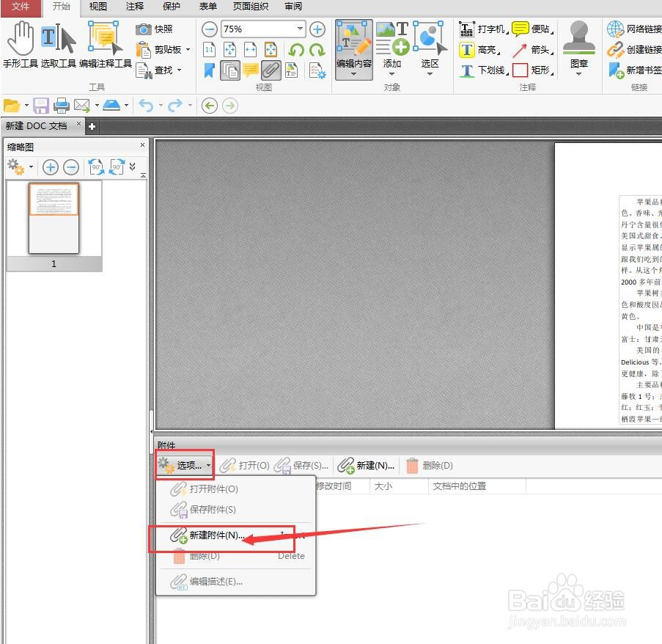Select the Highlight (高亮) tool

pyautogui.click(x=479, y=50)
